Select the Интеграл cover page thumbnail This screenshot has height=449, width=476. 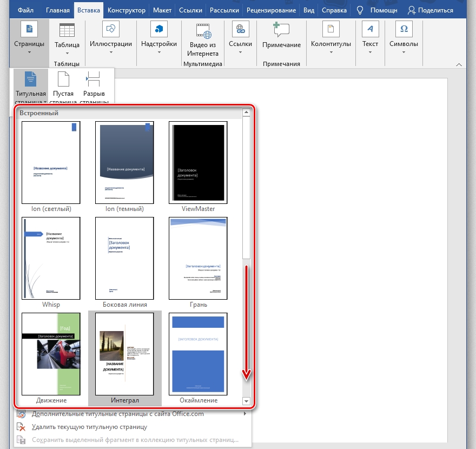(x=124, y=354)
